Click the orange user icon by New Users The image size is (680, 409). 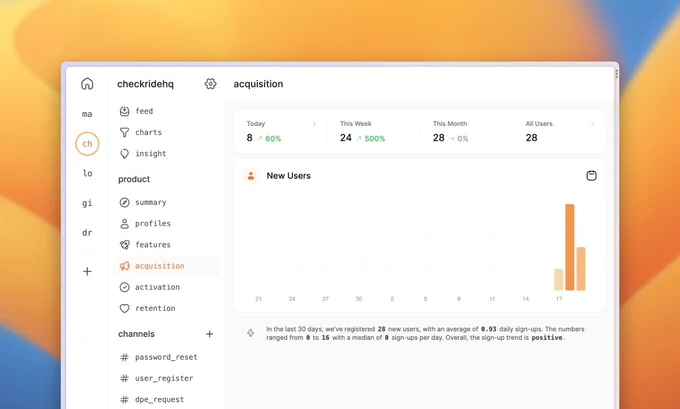[251, 176]
